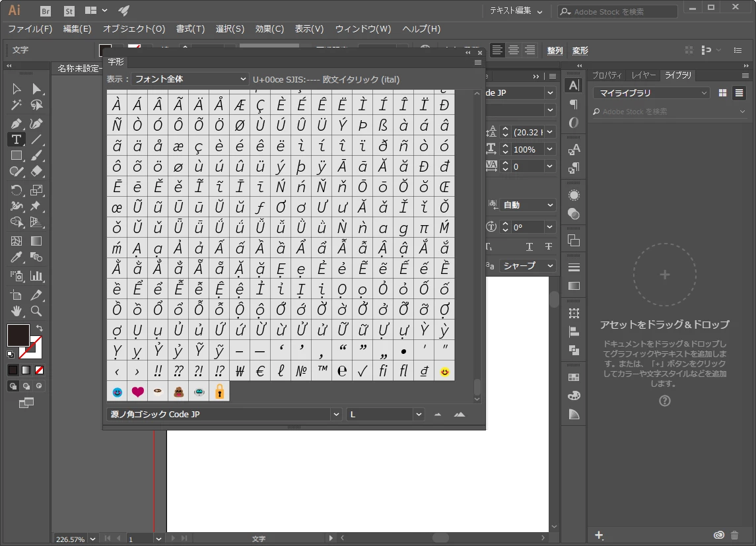Select the Eyedropper tool
756x546 pixels.
pos(16,257)
